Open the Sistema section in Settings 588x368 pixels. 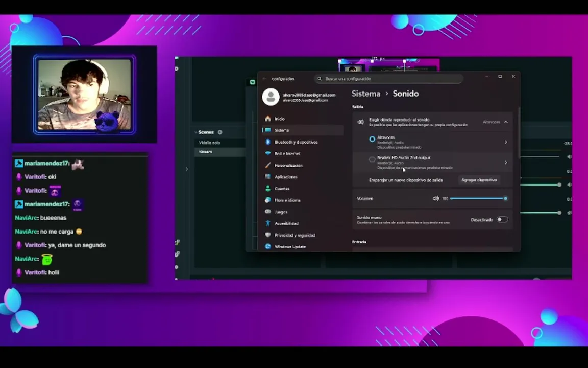(x=303, y=130)
